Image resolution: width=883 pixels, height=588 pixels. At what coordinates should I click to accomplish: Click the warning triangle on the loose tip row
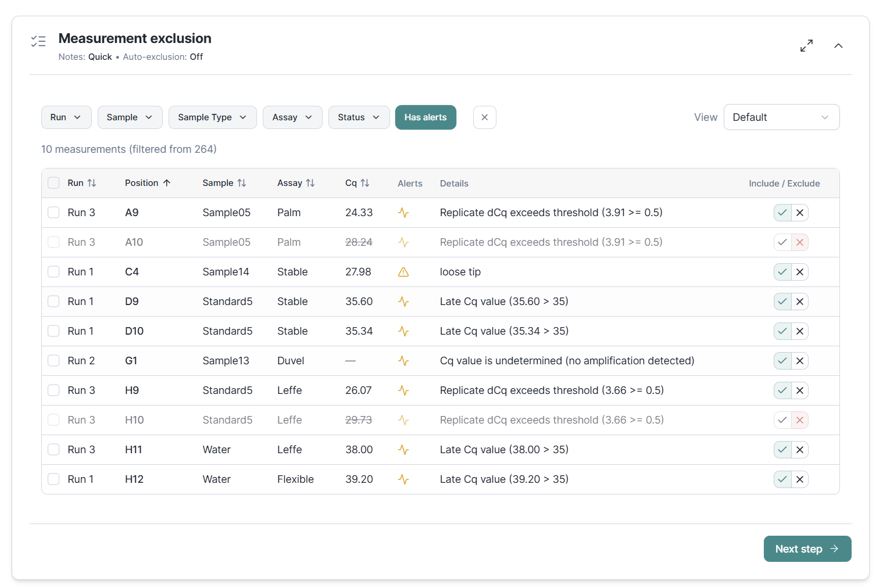403,271
